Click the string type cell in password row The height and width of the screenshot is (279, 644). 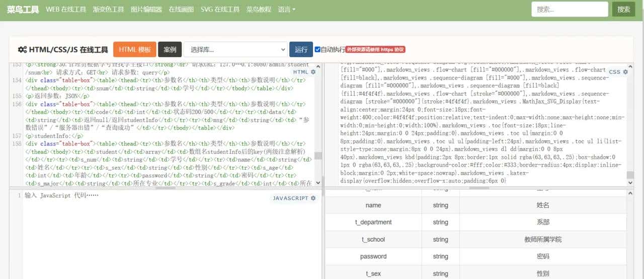(x=440, y=257)
